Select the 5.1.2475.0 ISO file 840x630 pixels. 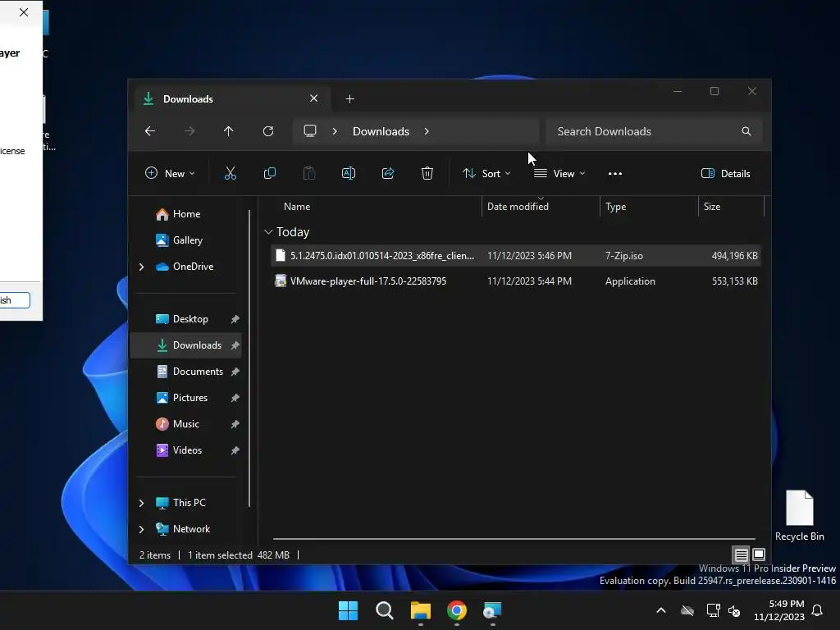click(x=515, y=256)
